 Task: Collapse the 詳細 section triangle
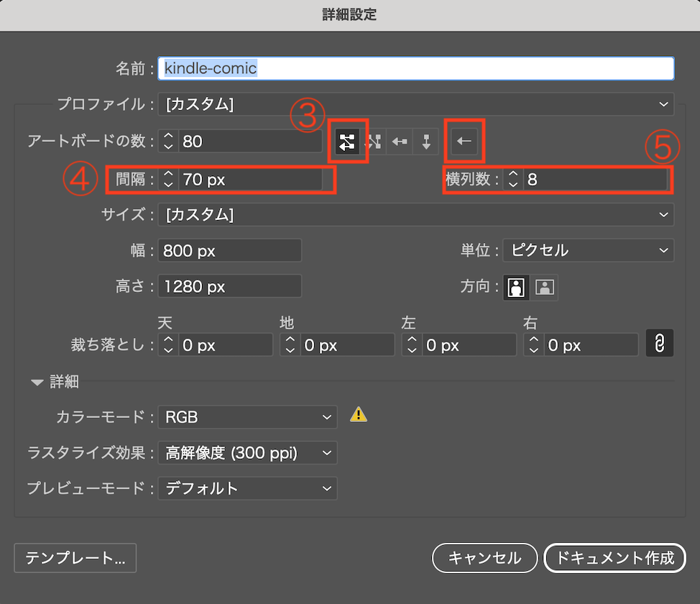pos(37,383)
